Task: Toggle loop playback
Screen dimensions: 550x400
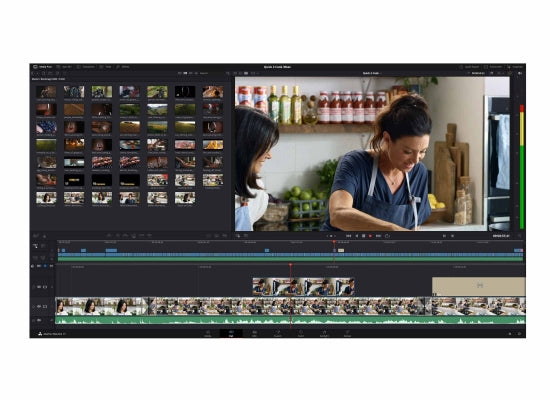Action: (x=387, y=236)
